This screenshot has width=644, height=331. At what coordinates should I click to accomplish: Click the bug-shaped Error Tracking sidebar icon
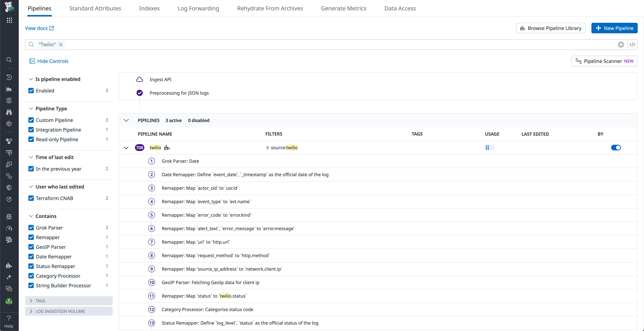coord(9,216)
